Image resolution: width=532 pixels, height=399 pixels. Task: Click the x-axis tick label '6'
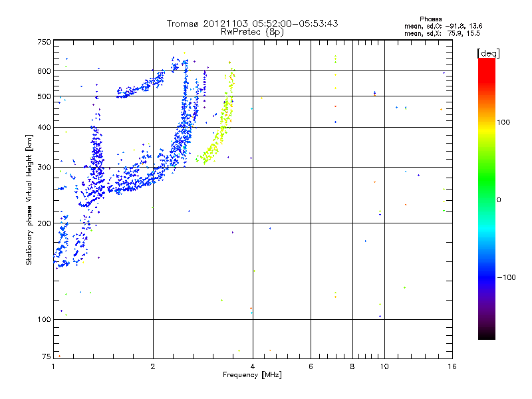(311, 366)
